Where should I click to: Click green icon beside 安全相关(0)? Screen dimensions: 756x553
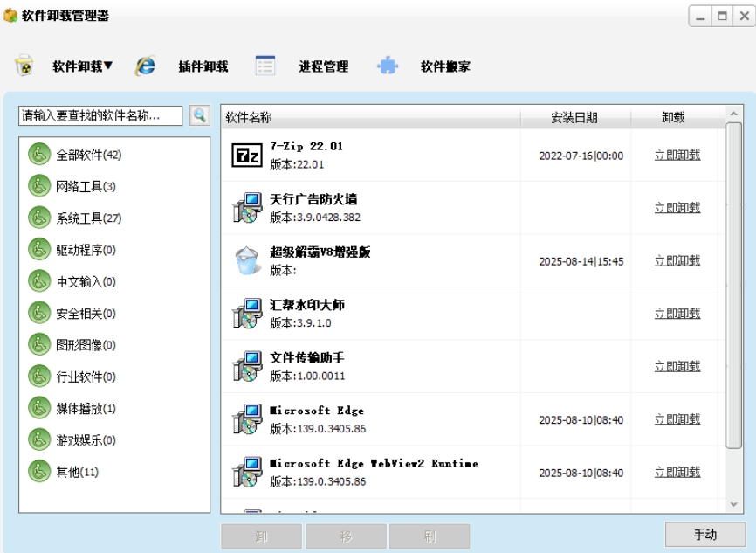pyautogui.click(x=39, y=313)
